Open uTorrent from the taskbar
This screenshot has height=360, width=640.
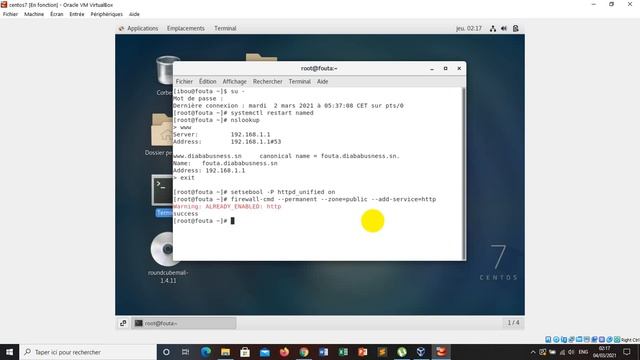click(x=402, y=352)
